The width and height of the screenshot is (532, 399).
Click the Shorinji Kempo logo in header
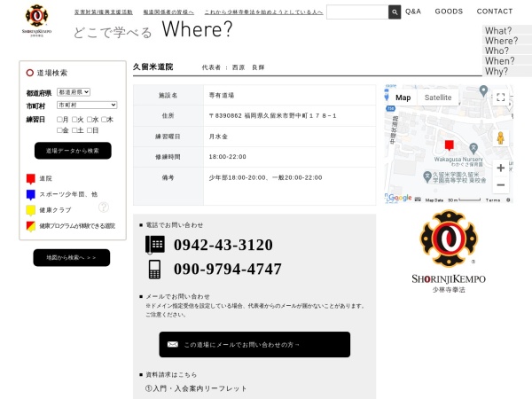point(36,20)
